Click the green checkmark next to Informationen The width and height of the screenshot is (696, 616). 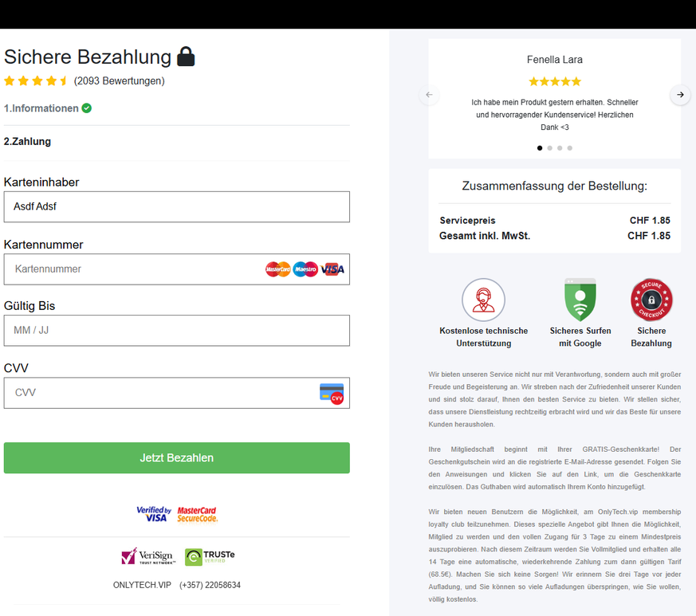click(x=86, y=108)
